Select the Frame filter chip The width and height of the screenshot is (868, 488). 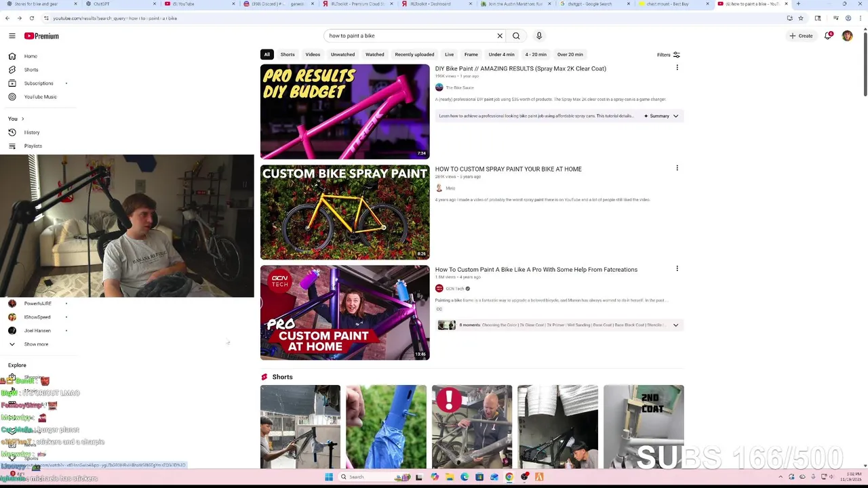click(x=471, y=54)
